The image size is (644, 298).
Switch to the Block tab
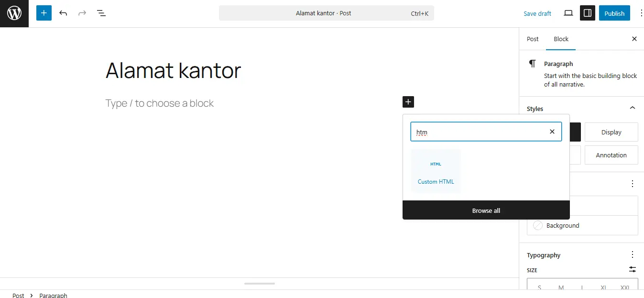[x=561, y=39]
